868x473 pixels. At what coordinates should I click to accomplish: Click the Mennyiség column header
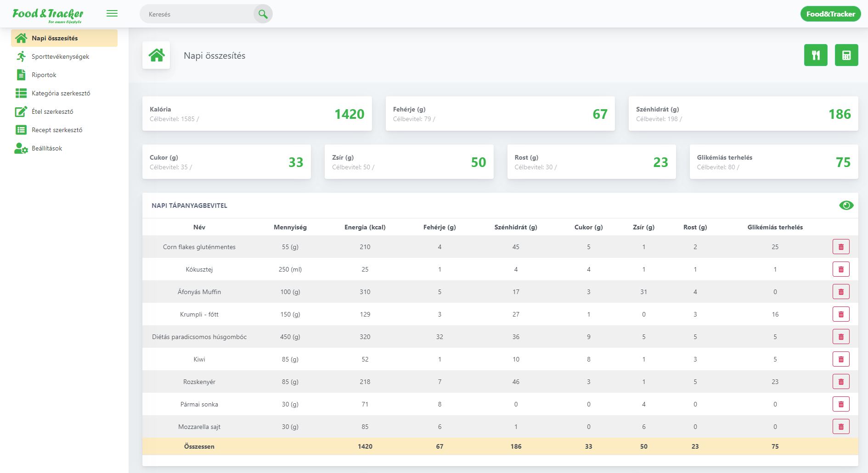tap(290, 227)
